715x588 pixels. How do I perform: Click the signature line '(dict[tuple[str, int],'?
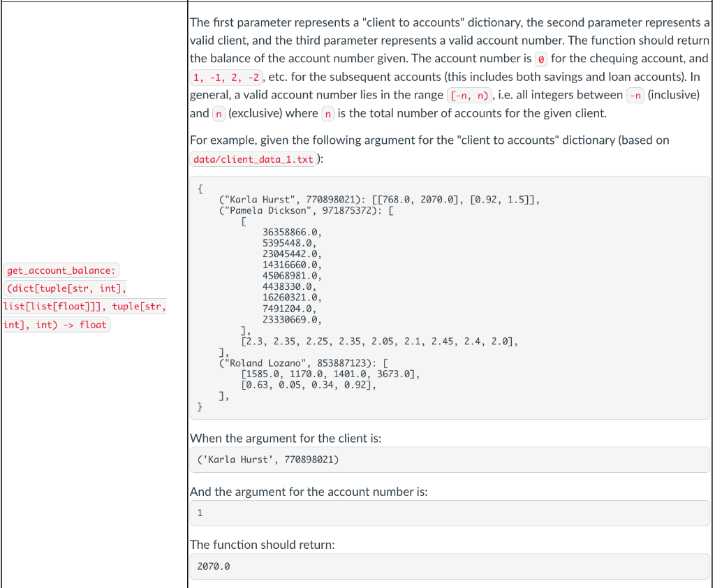pos(66,288)
